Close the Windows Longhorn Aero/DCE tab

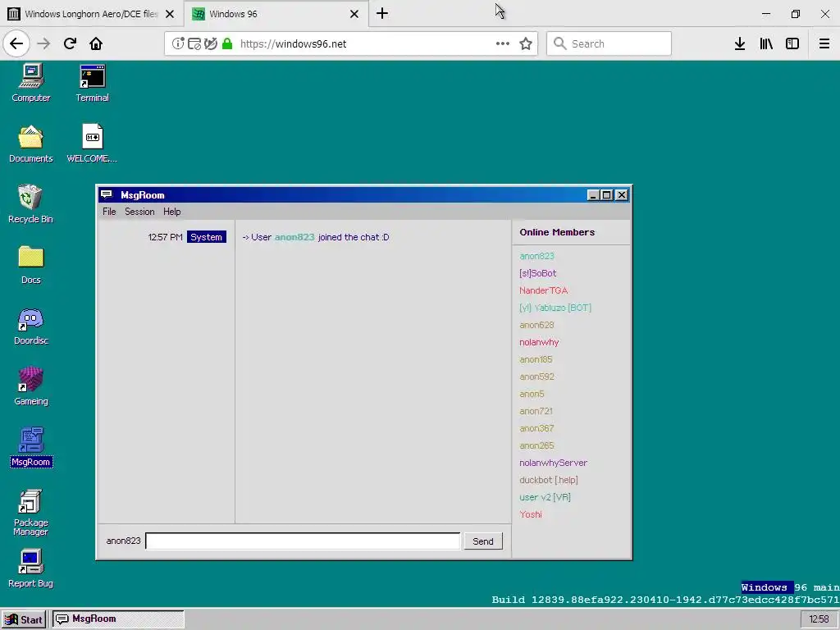tap(170, 14)
